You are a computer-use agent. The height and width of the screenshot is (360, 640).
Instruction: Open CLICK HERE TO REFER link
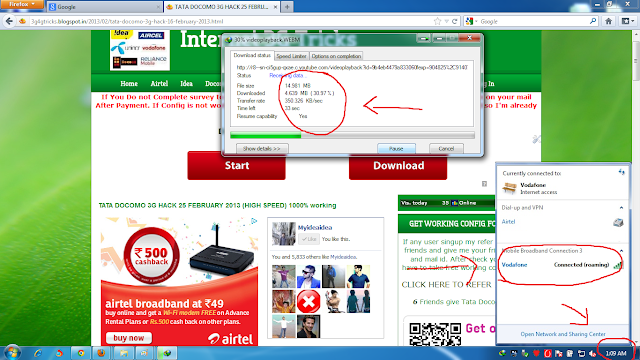[x=446, y=285]
